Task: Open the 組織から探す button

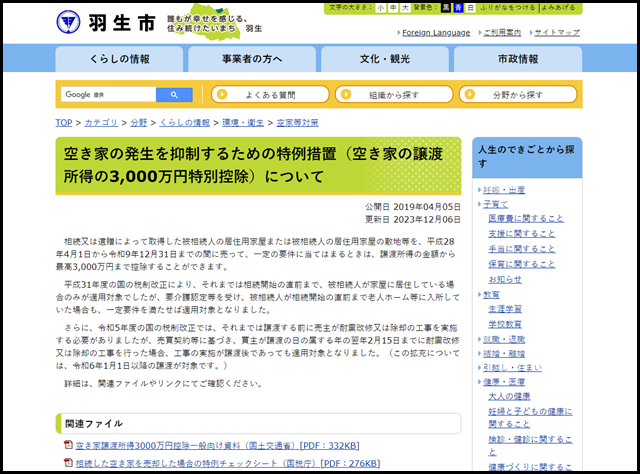Action: coord(394,94)
